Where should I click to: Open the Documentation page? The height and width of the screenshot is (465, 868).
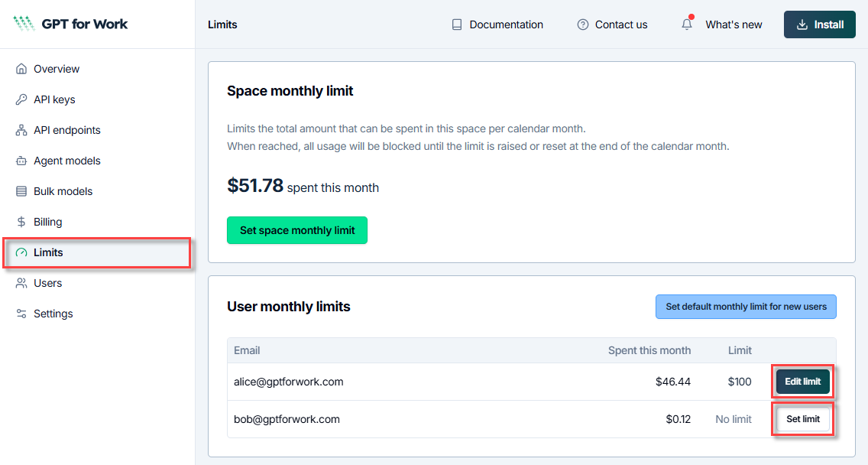tap(497, 24)
